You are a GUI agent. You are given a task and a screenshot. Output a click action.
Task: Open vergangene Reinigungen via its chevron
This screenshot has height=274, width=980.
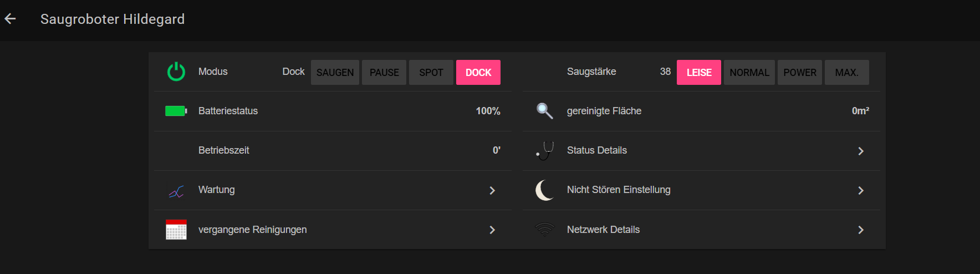pos(492,230)
